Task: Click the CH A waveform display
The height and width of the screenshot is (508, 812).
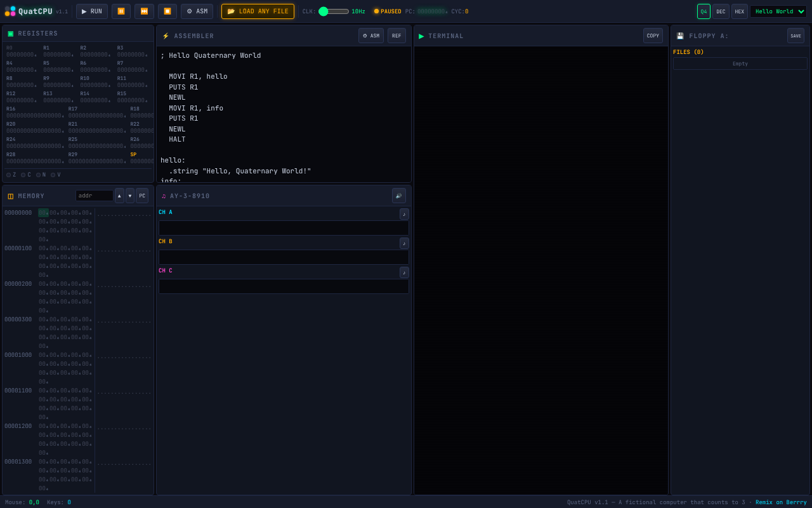Action: 284,228
